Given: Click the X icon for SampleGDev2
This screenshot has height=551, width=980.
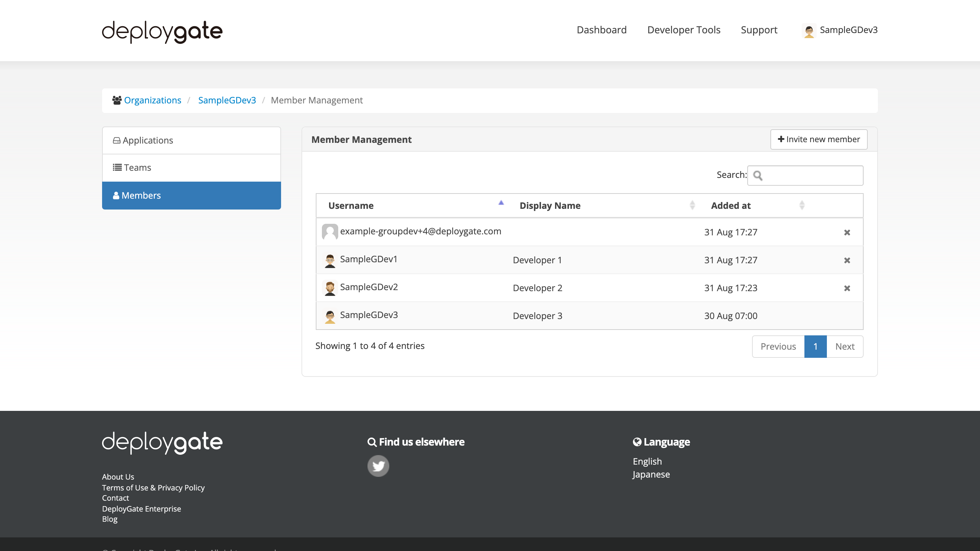Looking at the screenshot, I should [x=847, y=288].
